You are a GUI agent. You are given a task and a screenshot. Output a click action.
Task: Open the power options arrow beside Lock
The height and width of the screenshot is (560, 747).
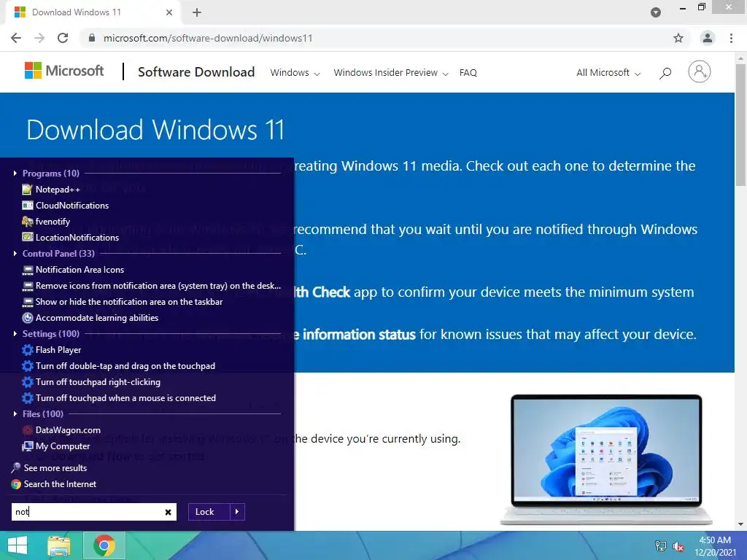pos(237,512)
